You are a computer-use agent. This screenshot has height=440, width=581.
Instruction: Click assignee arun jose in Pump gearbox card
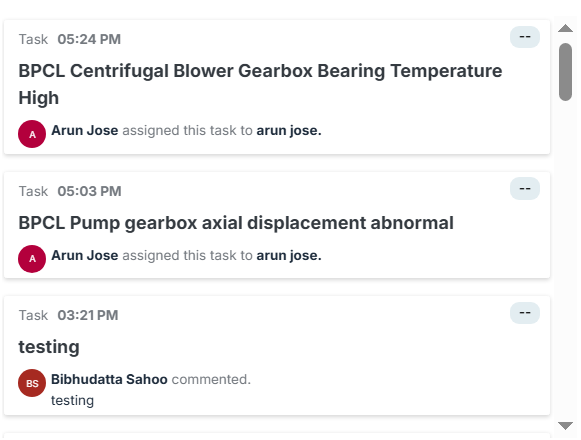tap(289, 255)
